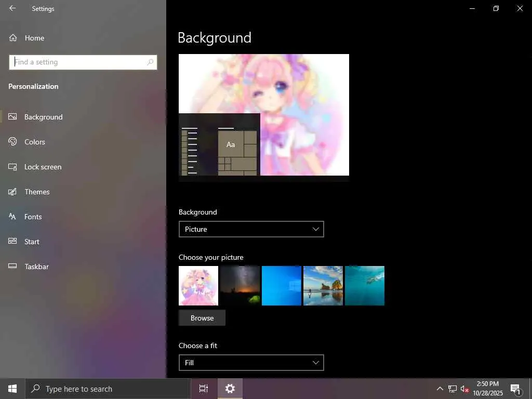
Task: Open the Themes page
Action: coord(83,192)
